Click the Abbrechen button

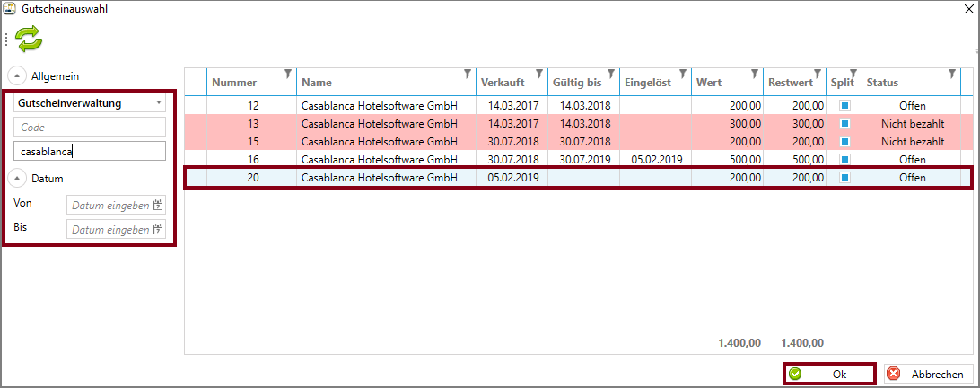(929, 375)
